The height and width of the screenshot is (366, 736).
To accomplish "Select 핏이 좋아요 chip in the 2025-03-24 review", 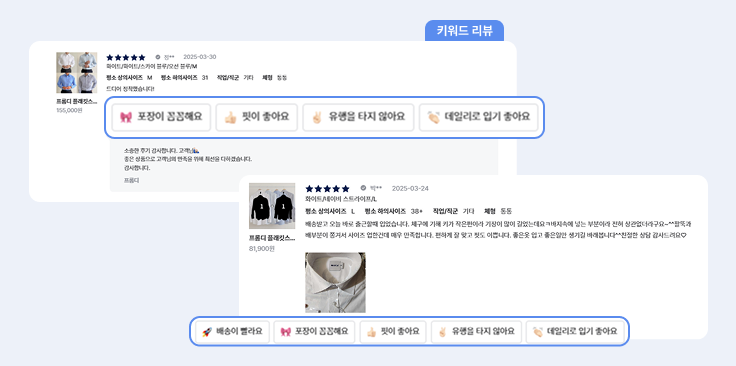I will click(x=393, y=332).
